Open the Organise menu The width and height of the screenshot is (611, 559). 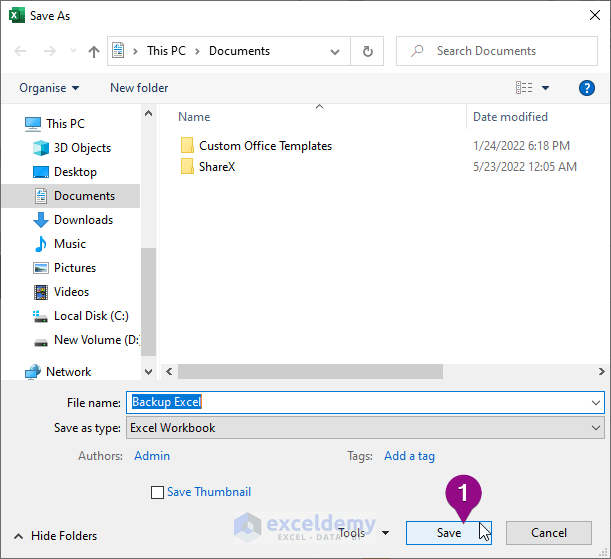click(49, 88)
